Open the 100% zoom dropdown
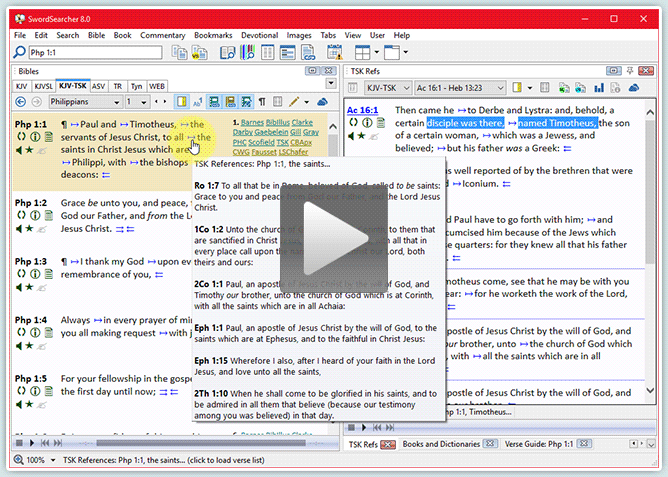This screenshot has width=668, height=477. 53,460
